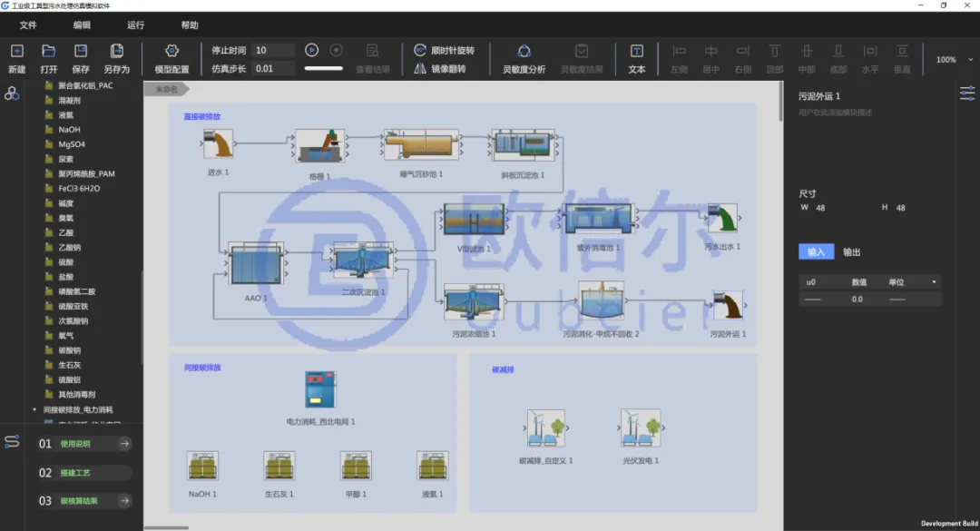Viewport: 980px width, 531px height.
Task: Open 模型配置 model settings gear
Action: point(171,51)
